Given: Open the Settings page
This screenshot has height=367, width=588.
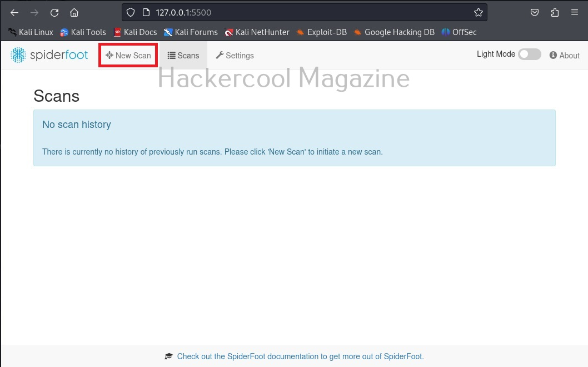Looking at the screenshot, I should [x=235, y=56].
